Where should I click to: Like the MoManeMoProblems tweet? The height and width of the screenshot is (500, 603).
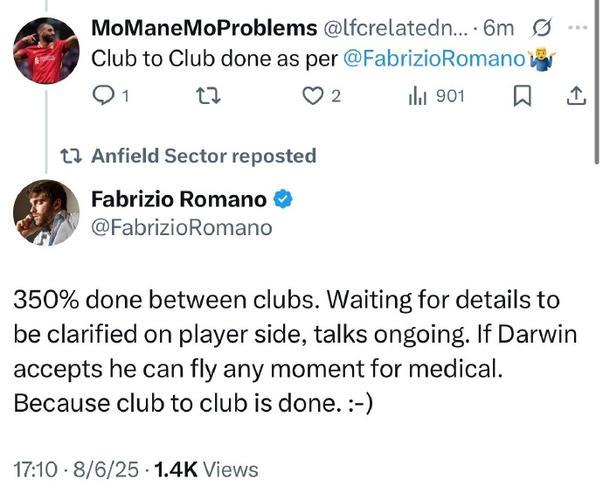(x=314, y=96)
